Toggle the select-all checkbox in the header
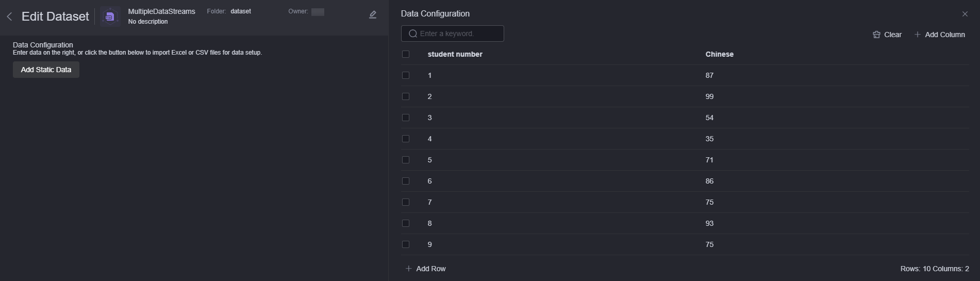 406,54
